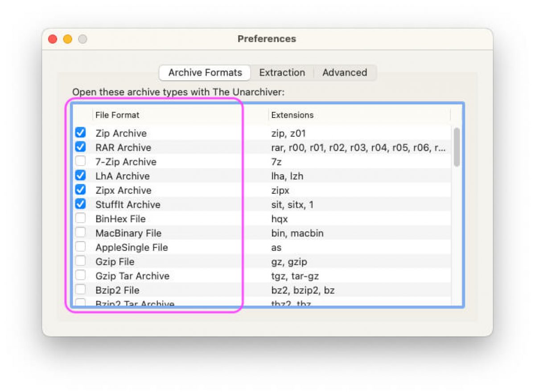This screenshot has height=392, width=535.
Task: Check the Bzip2 File checkbox
Action: click(80, 290)
